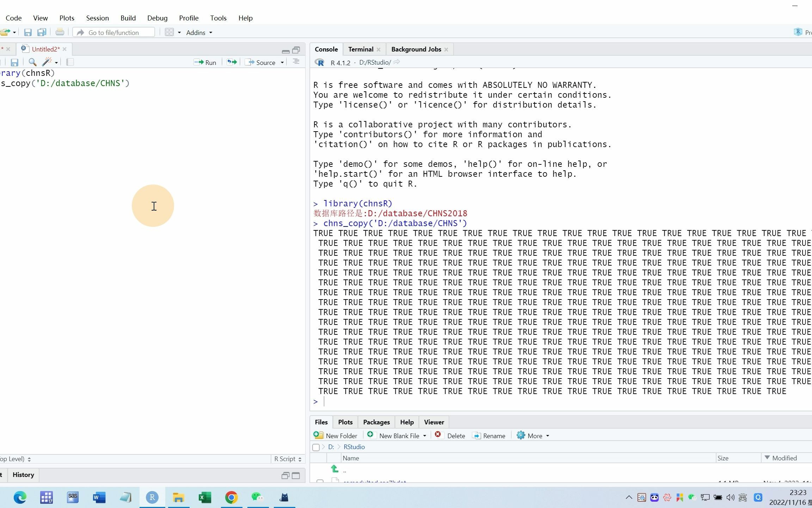The image size is (812, 508).
Task: Click the code tools magic wand icon
Action: (x=47, y=62)
